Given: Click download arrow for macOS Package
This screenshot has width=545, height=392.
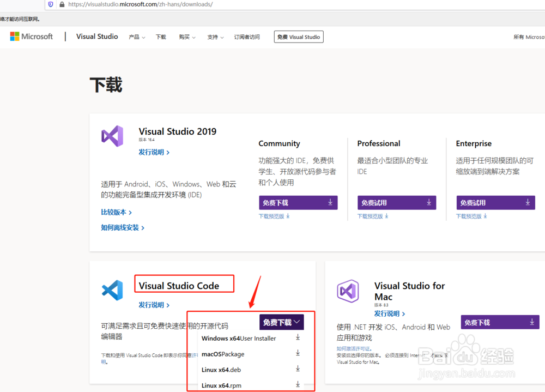Looking at the screenshot, I should [x=298, y=353].
